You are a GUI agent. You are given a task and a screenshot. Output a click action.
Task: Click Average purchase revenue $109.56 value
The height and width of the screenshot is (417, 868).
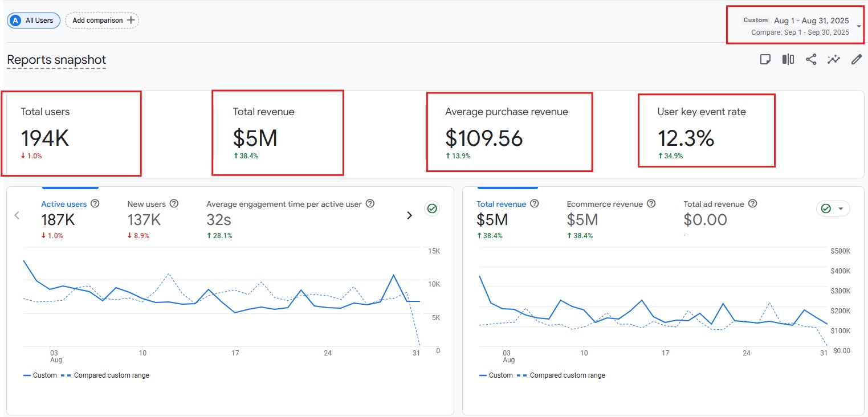point(484,138)
